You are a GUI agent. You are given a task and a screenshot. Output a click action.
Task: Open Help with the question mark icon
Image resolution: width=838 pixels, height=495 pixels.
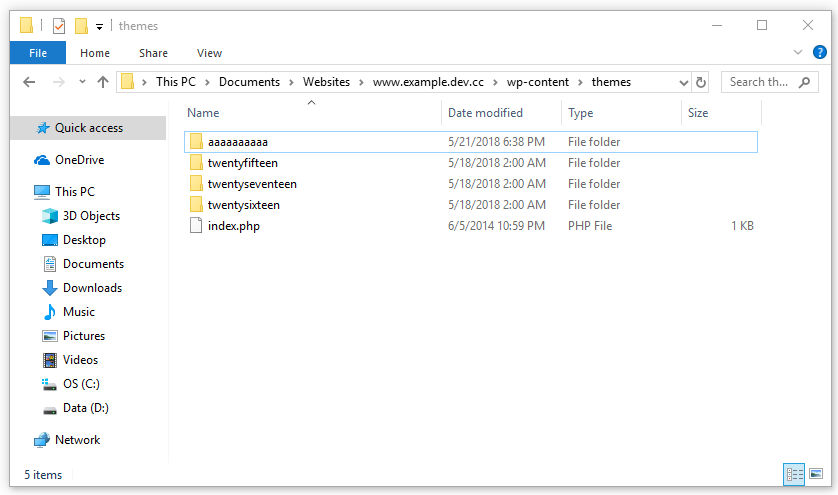tap(819, 52)
